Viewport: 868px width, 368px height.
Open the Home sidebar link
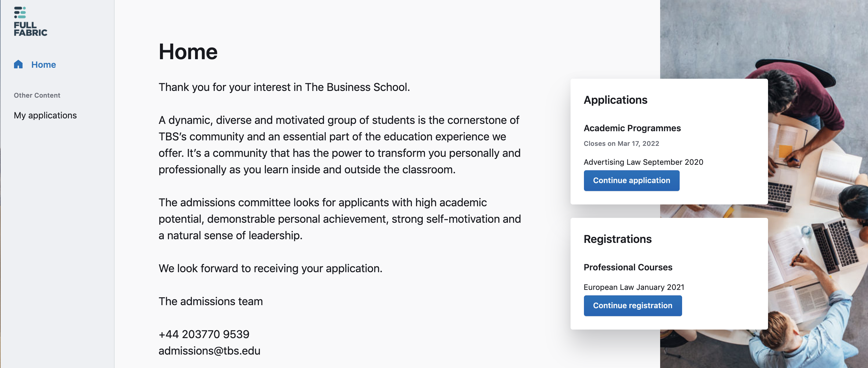pos(44,65)
